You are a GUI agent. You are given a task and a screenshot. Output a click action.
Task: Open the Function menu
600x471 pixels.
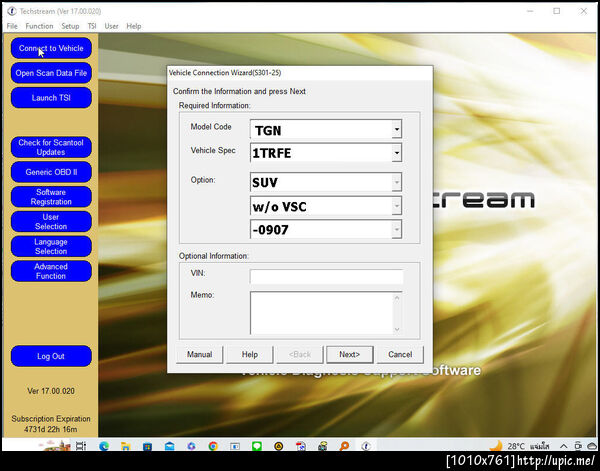(x=39, y=26)
